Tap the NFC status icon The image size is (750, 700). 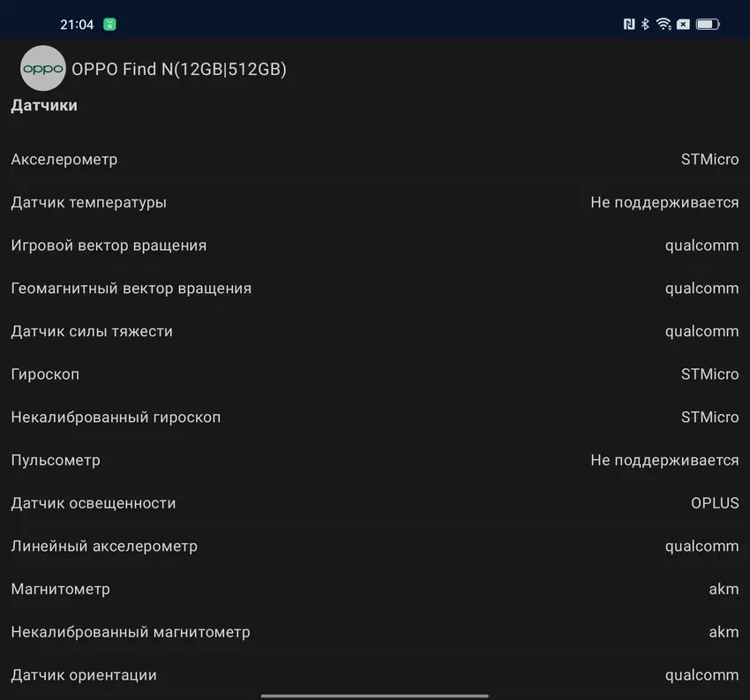[629, 25]
